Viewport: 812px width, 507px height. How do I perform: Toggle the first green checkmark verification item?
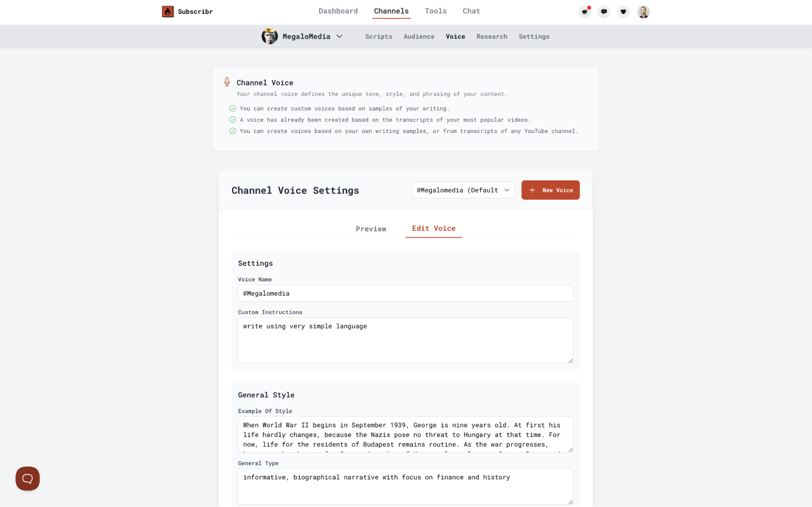pos(232,108)
